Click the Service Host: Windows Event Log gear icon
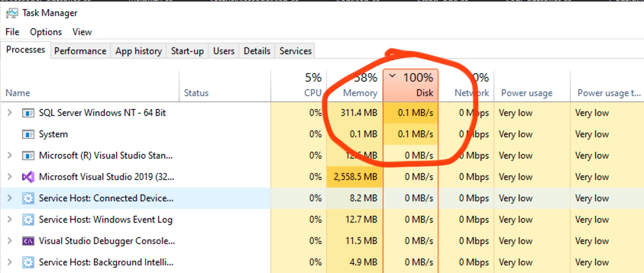Screen dimensions: 644x273 coord(28,220)
